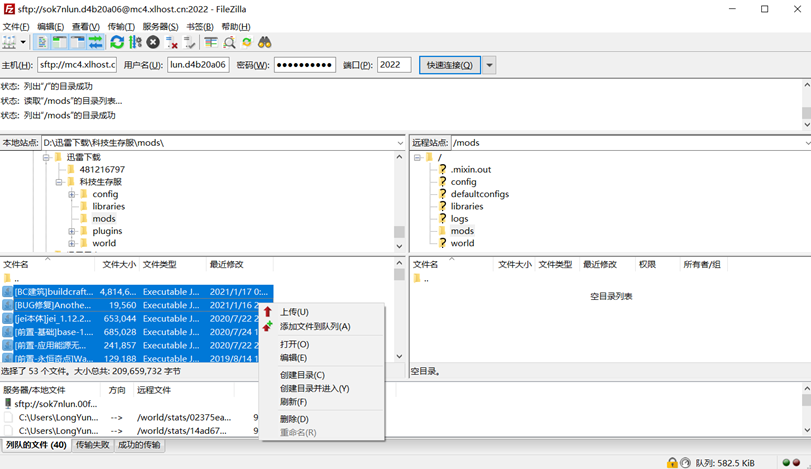Switch to 列队的文件 (40) tab

(x=36, y=445)
